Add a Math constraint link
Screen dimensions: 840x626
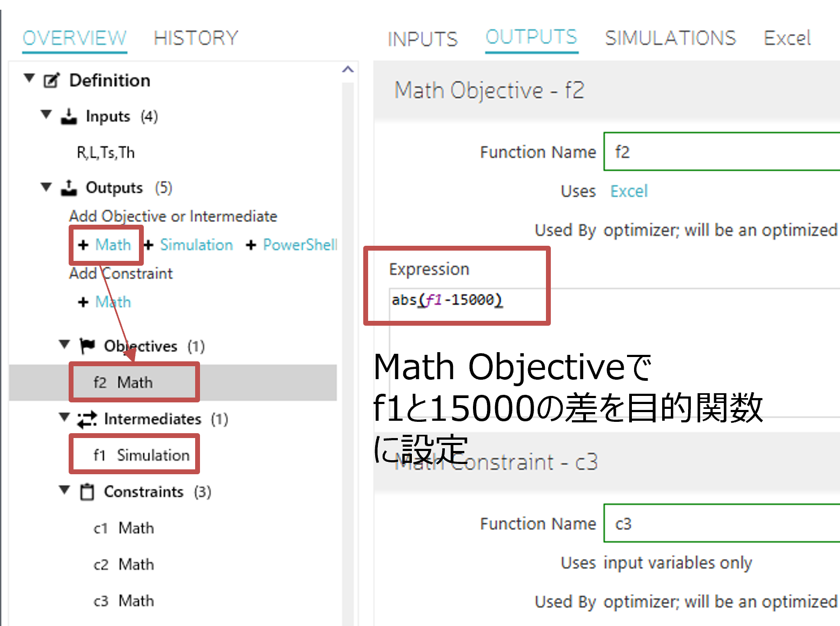[x=113, y=302]
